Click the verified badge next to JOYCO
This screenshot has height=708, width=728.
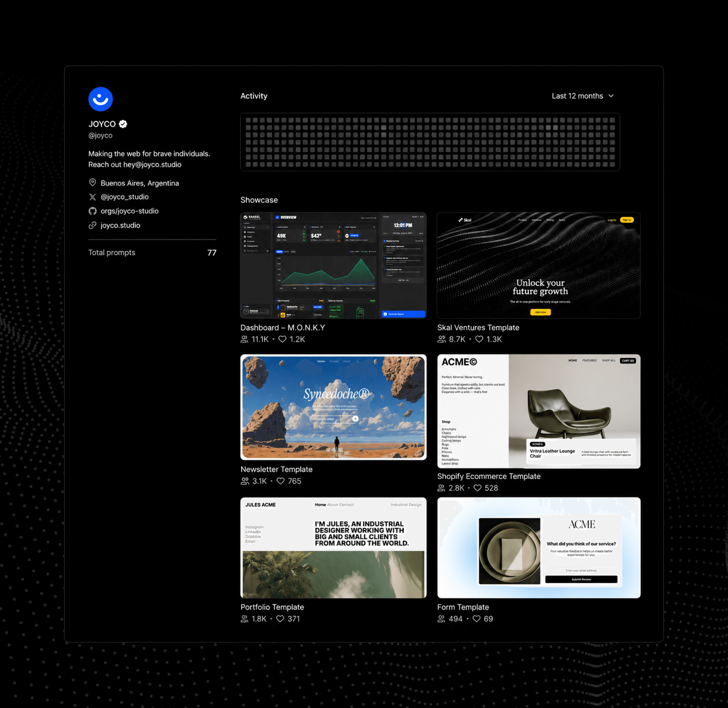tap(123, 124)
